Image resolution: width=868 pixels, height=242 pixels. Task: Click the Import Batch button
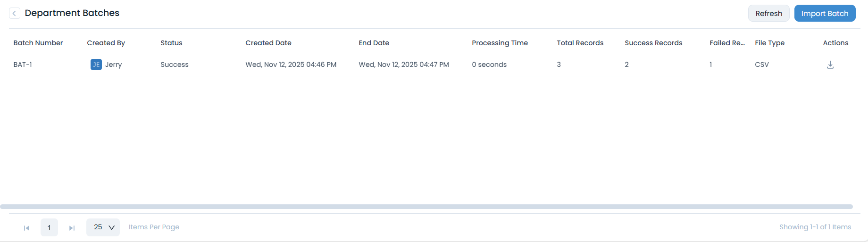825,13
